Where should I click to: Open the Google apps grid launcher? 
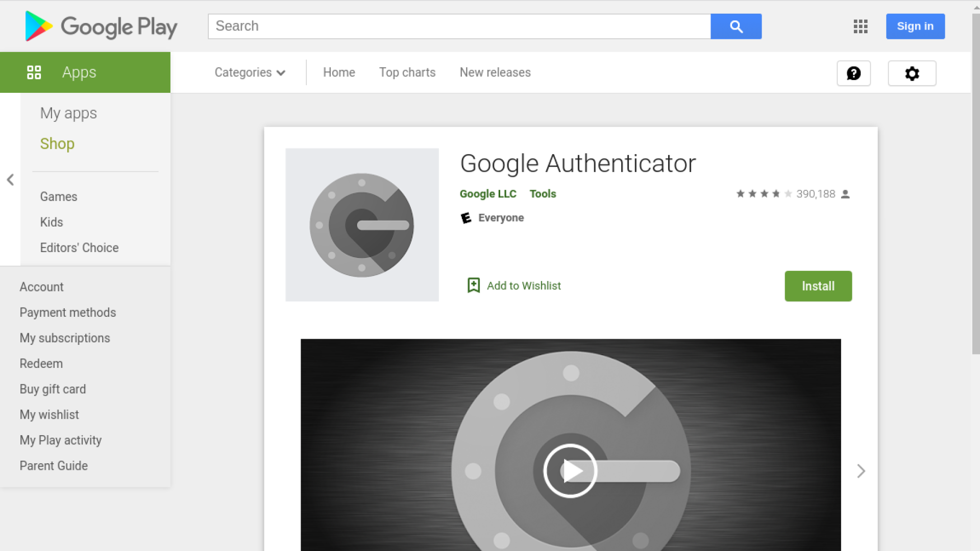click(860, 26)
